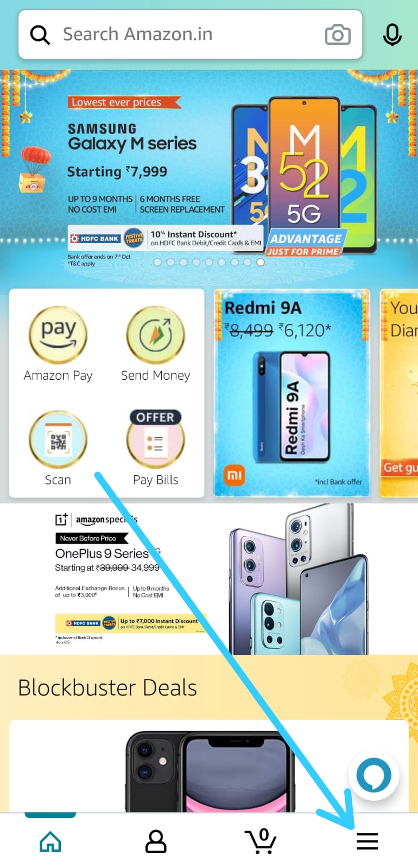Open the Redmi 9A deal card

(292, 393)
